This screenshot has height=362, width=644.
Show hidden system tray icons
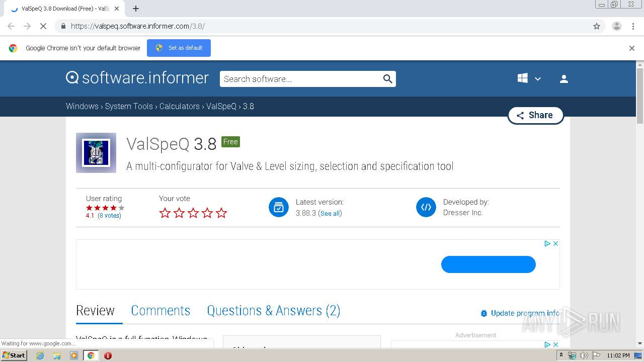pos(561,355)
